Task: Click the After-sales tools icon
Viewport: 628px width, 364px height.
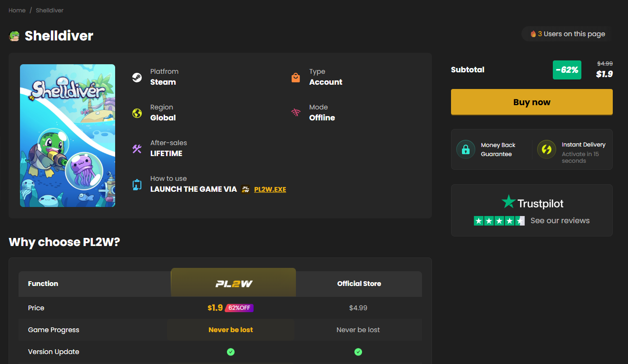Action: click(137, 149)
